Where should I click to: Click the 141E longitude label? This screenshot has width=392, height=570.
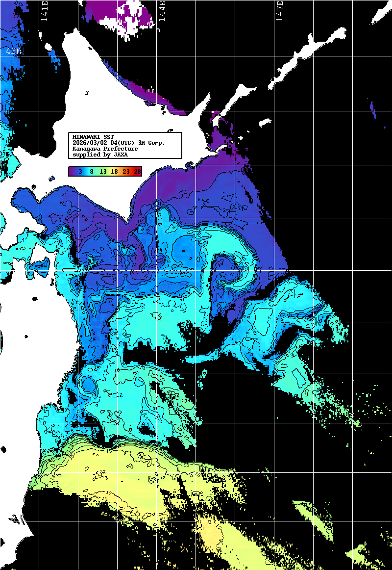tap(45, 11)
